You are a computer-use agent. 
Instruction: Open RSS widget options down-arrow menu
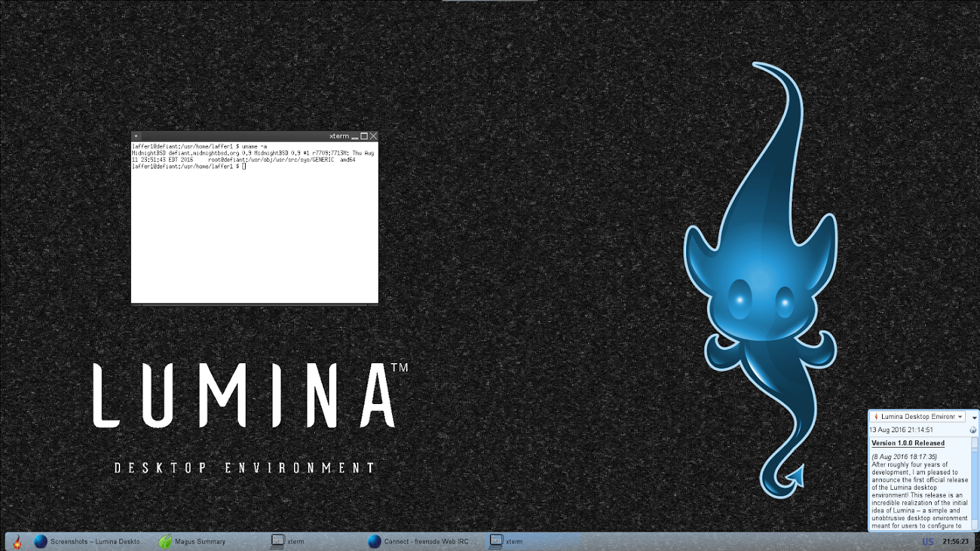[974, 417]
